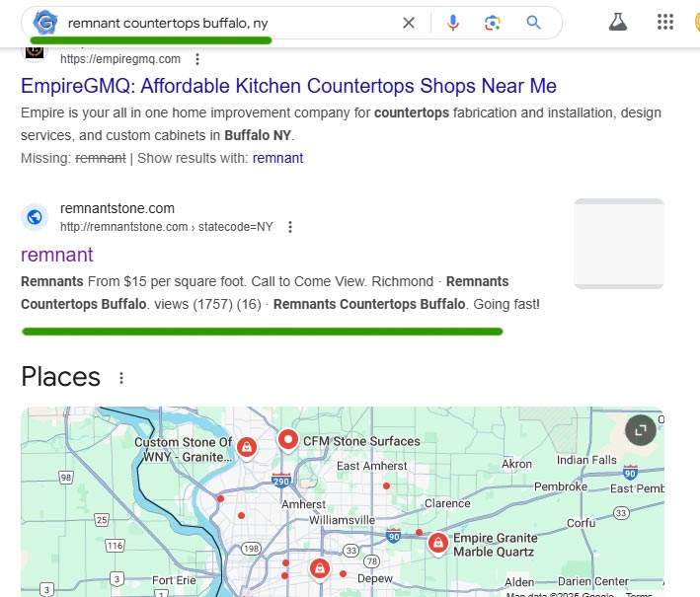This screenshot has width=700, height=597.
Task: Click the magnifying glass search button
Action: [x=533, y=23]
